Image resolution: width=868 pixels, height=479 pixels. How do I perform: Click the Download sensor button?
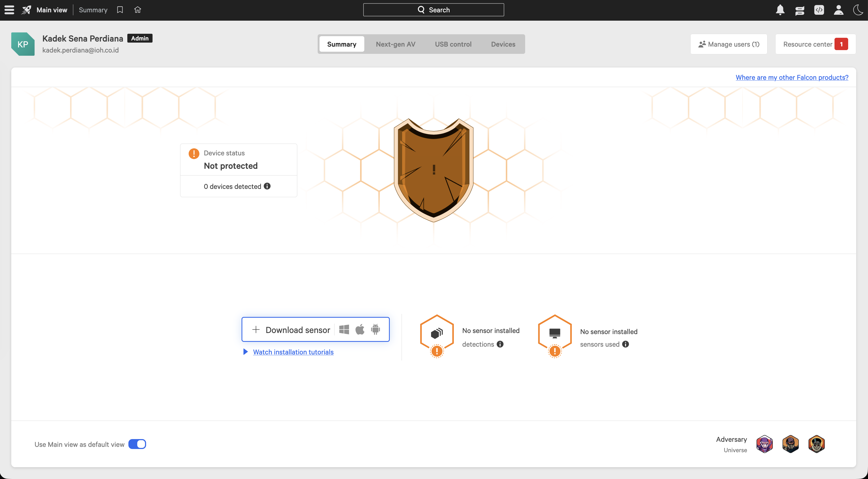tap(316, 330)
